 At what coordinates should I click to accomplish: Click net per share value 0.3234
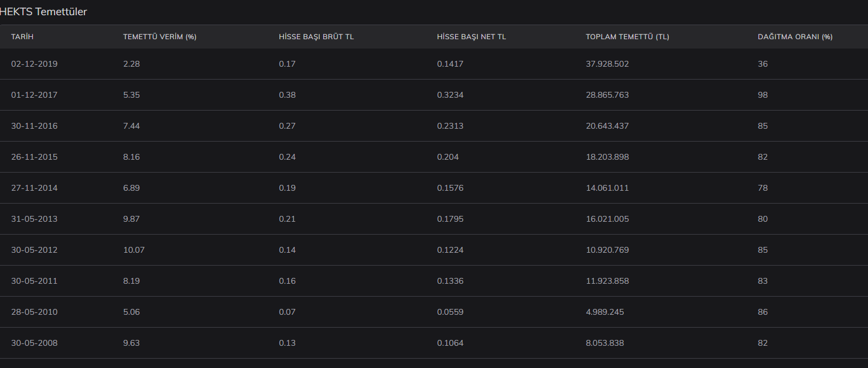point(450,95)
